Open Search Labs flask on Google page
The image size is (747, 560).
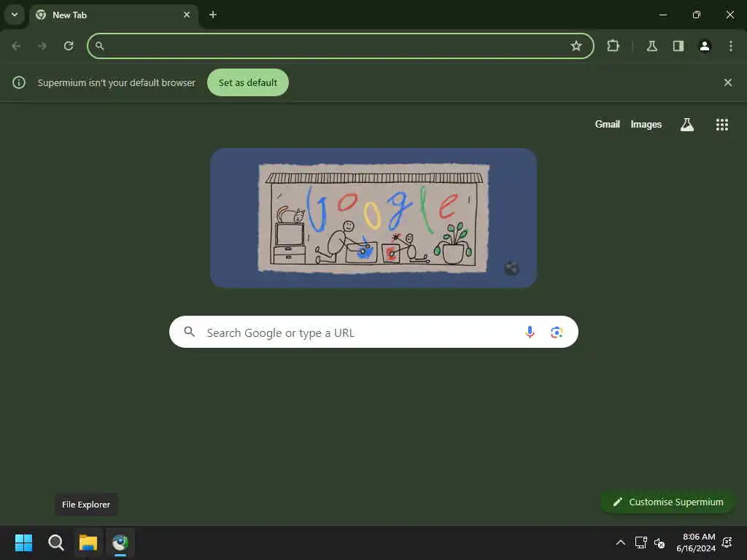[687, 124]
